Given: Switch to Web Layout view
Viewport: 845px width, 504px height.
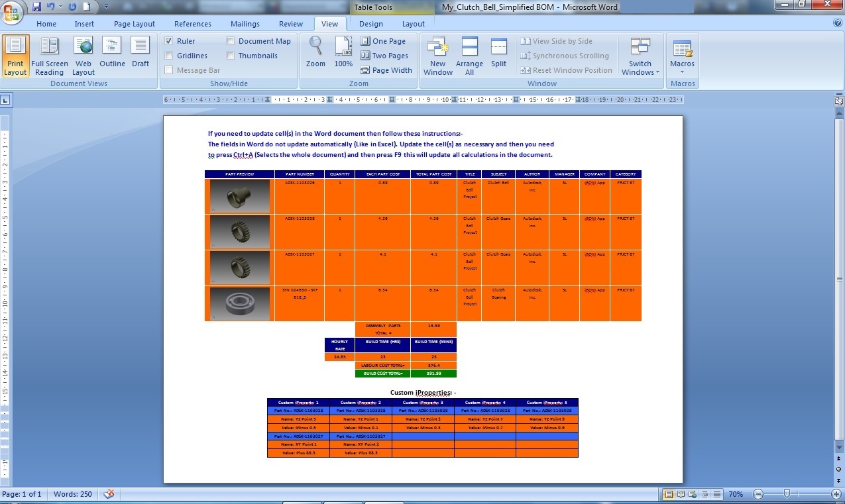Looking at the screenshot, I should [84, 56].
